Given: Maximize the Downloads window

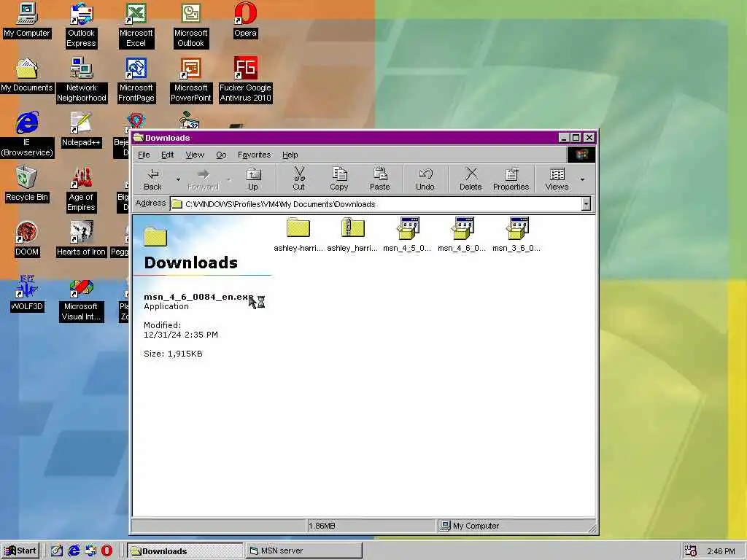Looking at the screenshot, I should click(576, 138).
